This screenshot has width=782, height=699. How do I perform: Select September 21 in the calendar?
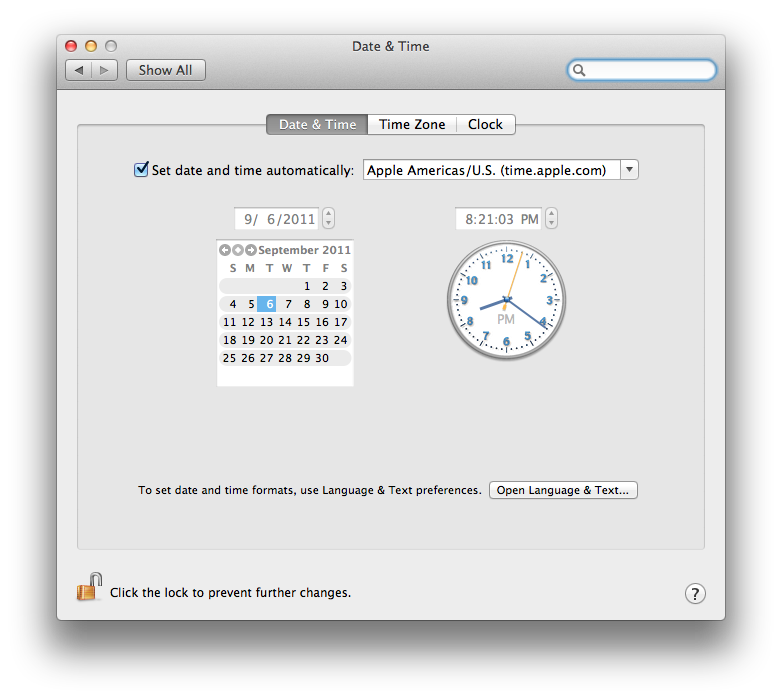tap(285, 340)
